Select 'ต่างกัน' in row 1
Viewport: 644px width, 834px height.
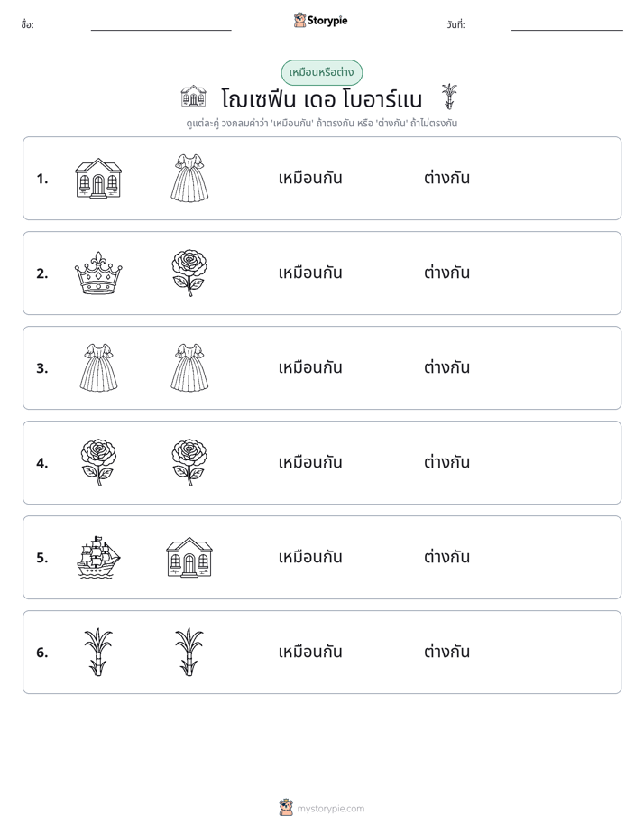(446, 178)
